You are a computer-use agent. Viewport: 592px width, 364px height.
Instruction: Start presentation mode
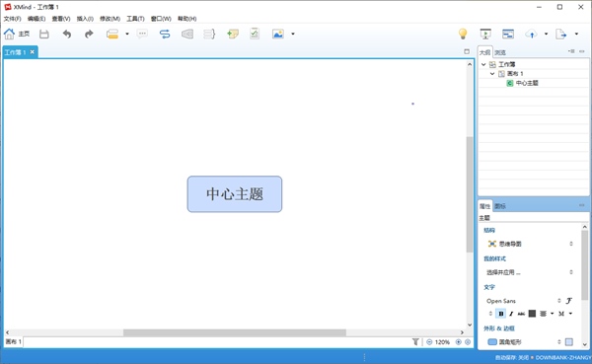point(485,34)
